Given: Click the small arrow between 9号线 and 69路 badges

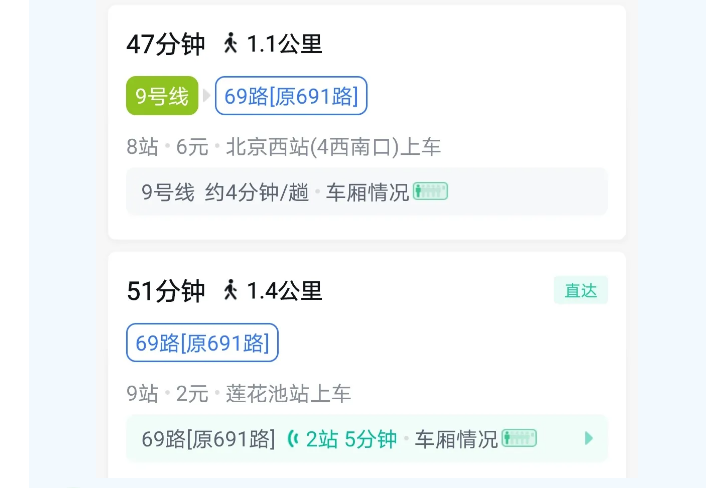Looking at the screenshot, I should click(x=207, y=96).
